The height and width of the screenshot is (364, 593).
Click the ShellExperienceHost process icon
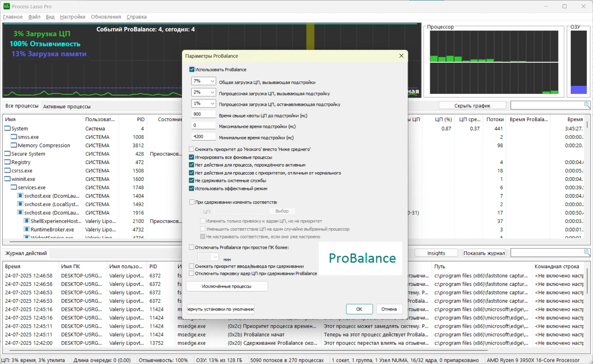point(27,221)
